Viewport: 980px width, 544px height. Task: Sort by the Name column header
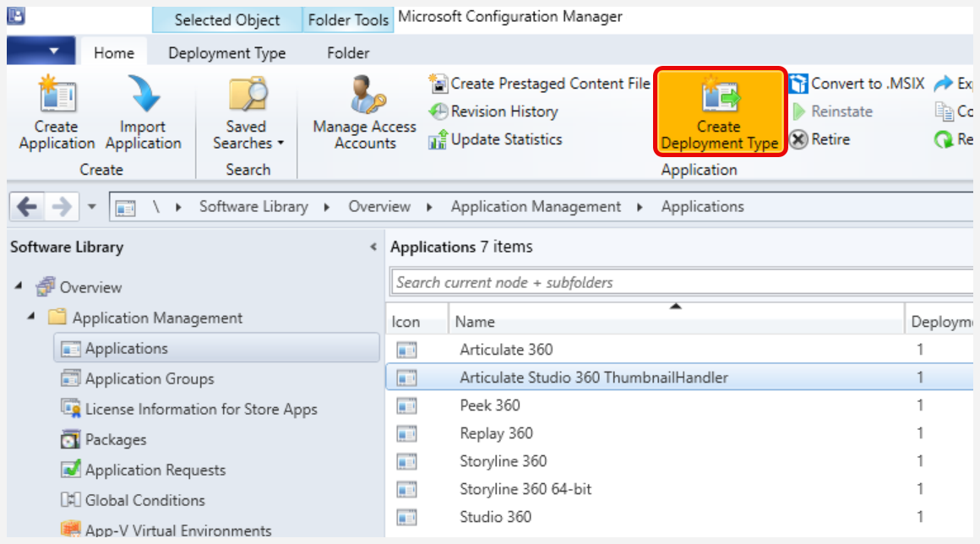(x=676, y=321)
